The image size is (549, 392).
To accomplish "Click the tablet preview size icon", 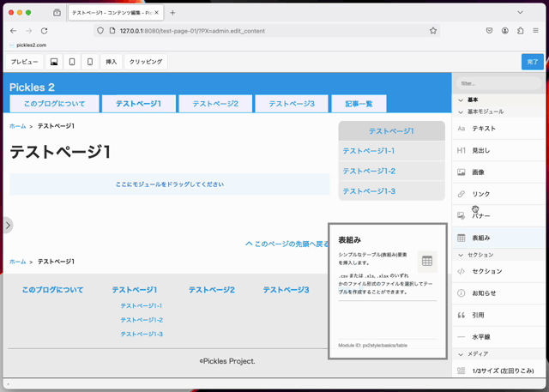I will tap(72, 62).
